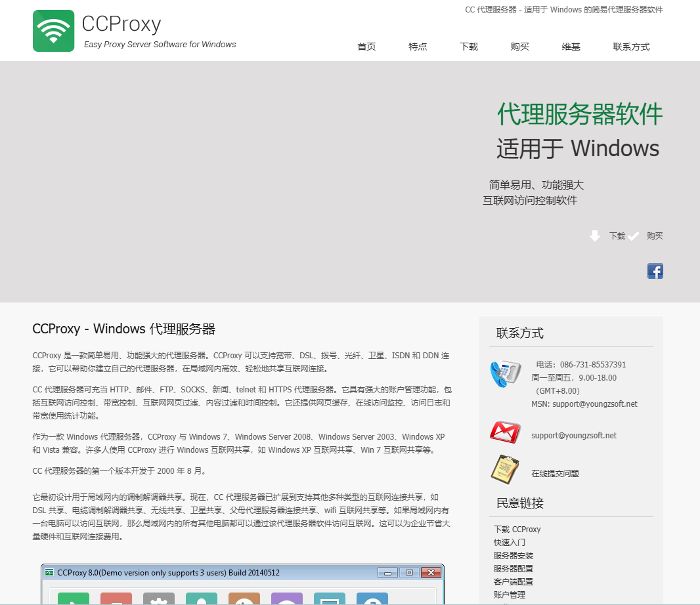Click the maximize button in CCProxy screenshot
This screenshot has height=605, width=700.
[409, 572]
